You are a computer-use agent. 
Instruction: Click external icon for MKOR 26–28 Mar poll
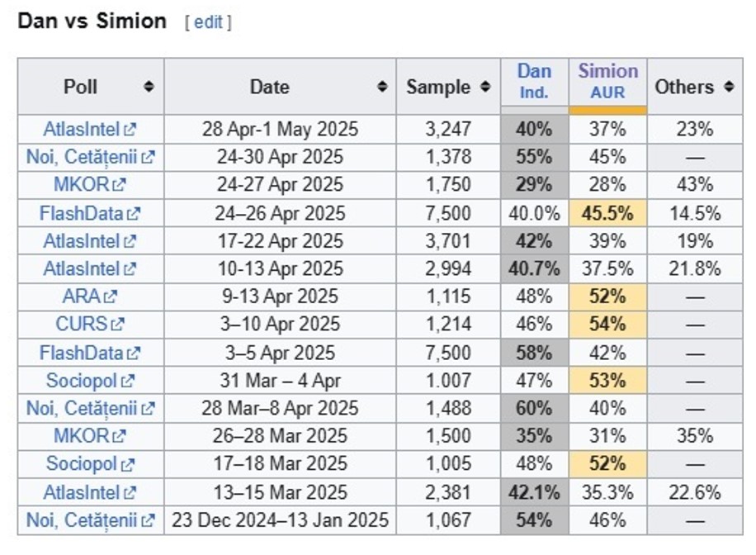[120, 436]
